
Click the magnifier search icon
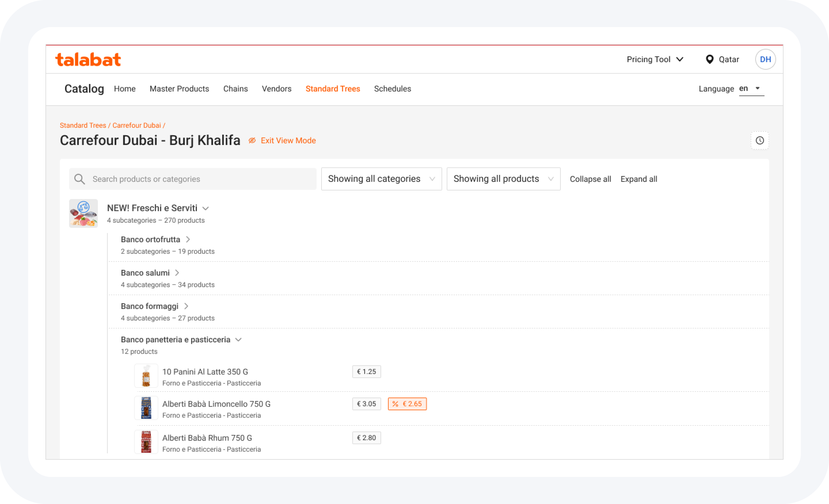point(79,179)
